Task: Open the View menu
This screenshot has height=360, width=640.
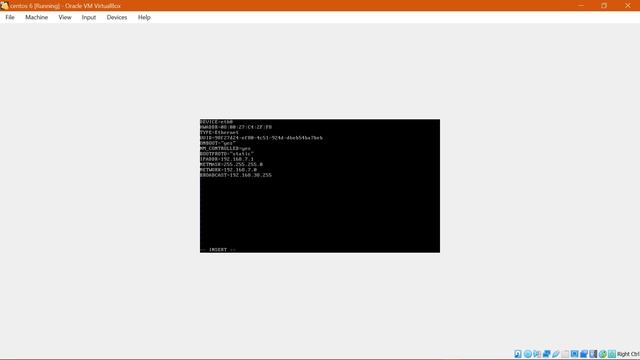Action: pos(65,17)
